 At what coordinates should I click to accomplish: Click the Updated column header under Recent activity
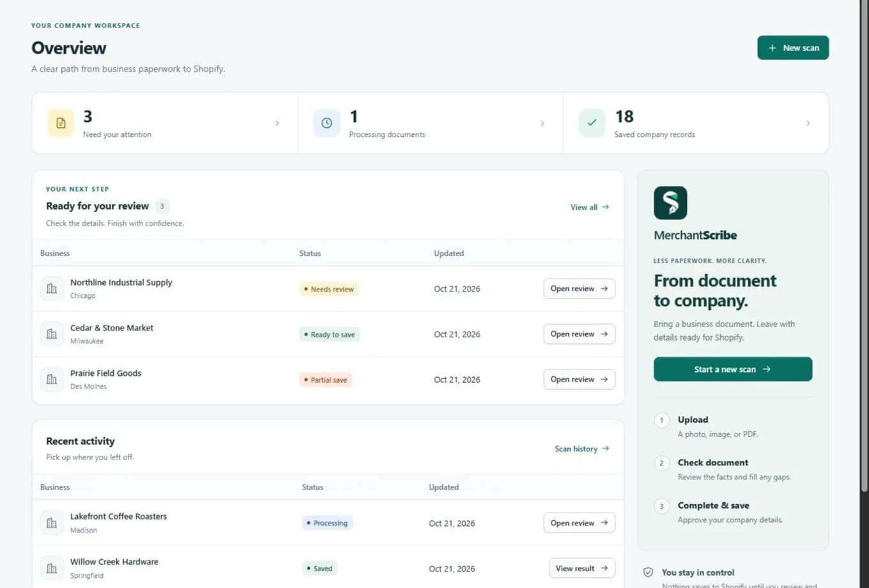coord(444,487)
